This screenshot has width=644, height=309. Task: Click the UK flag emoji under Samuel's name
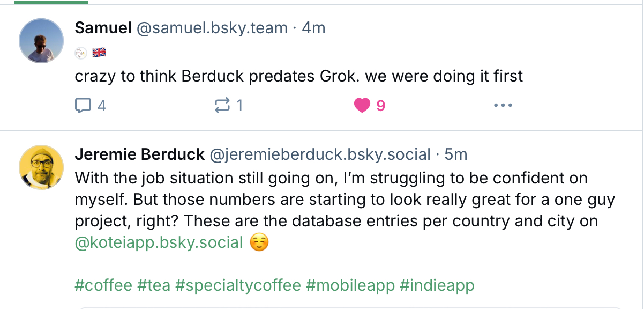(x=99, y=53)
